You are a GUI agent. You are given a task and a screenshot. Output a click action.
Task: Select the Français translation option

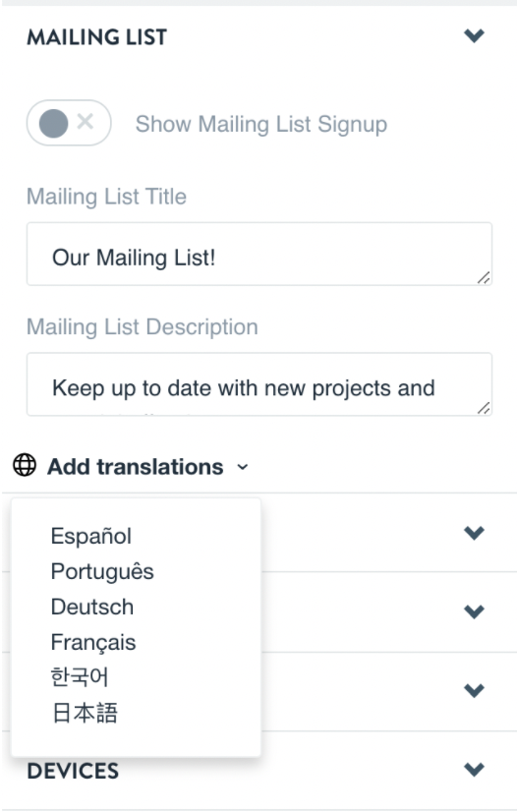click(93, 642)
